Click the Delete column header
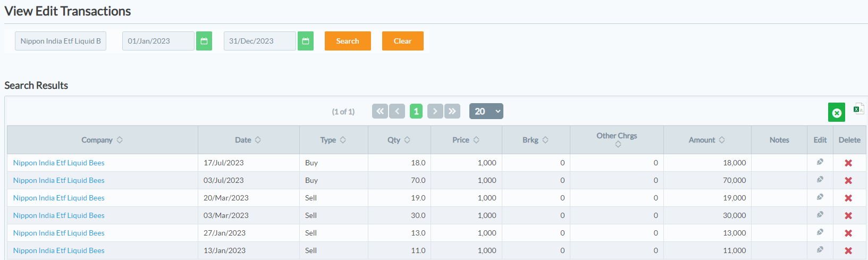Image resolution: width=868 pixels, height=260 pixels. 849,140
